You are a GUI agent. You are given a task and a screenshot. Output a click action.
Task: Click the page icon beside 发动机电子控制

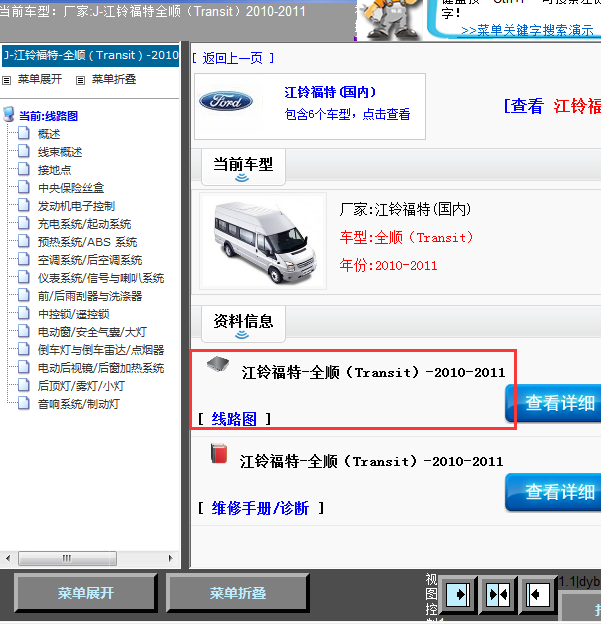pyautogui.click(x=24, y=205)
